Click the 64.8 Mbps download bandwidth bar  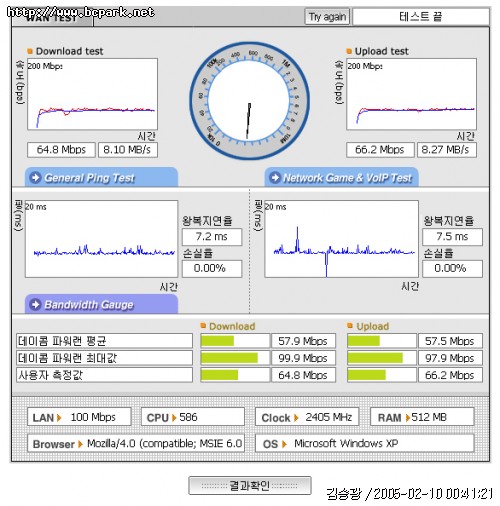(235, 375)
